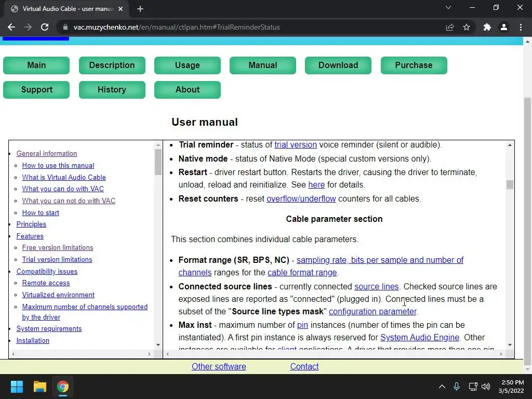
Task: Open Remote access link
Action: [x=46, y=283]
